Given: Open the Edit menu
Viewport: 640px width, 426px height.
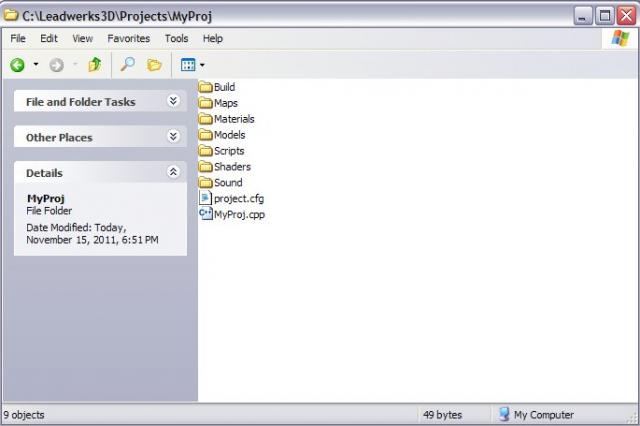Looking at the screenshot, I should [x=49, y=38].
